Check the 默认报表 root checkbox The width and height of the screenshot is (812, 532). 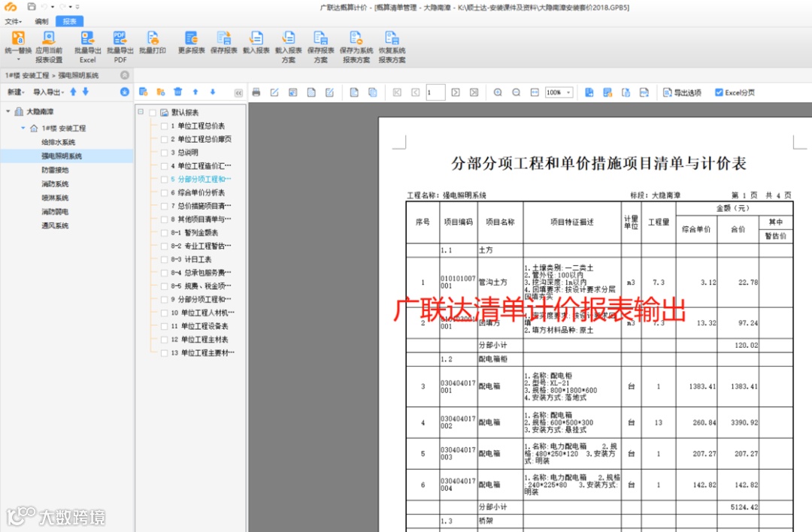(x=152, y=112)
